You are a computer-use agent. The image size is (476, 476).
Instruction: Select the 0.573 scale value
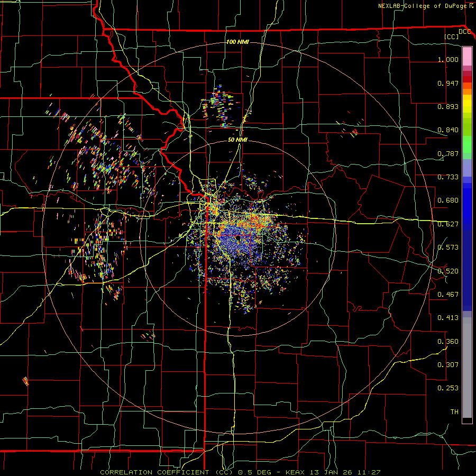[448, 248]
